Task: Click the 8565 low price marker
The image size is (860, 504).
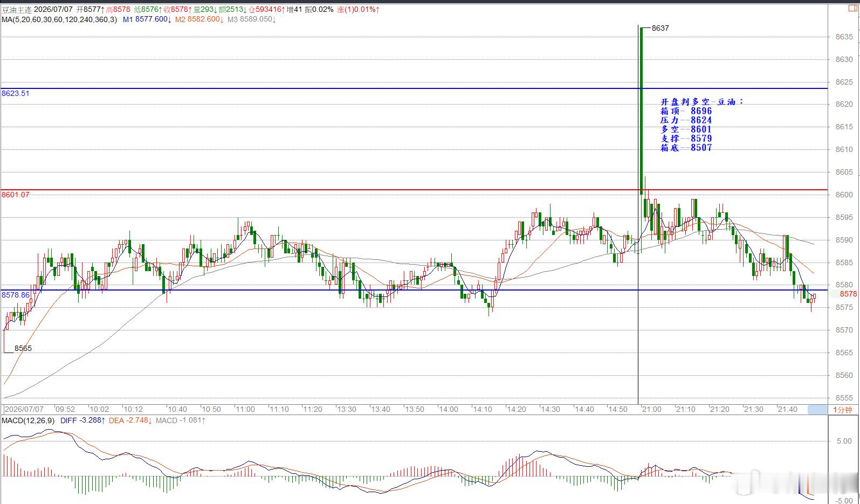Action: point(23,348)
